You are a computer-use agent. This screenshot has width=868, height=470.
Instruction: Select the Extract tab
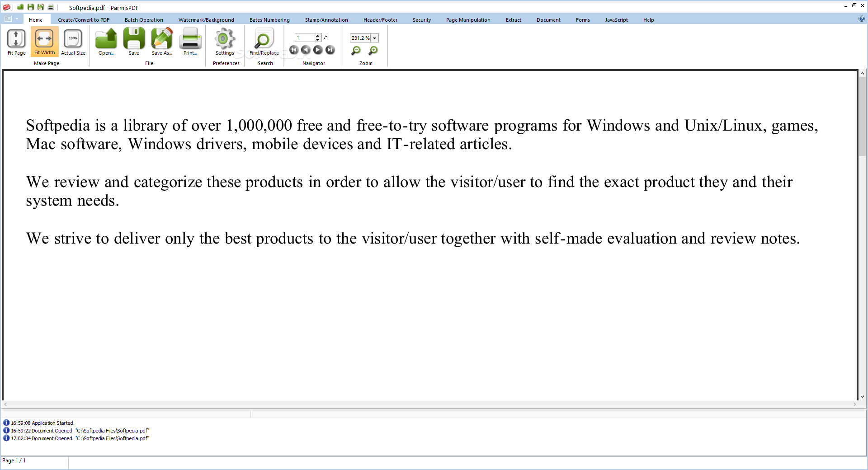coord(514,20)
